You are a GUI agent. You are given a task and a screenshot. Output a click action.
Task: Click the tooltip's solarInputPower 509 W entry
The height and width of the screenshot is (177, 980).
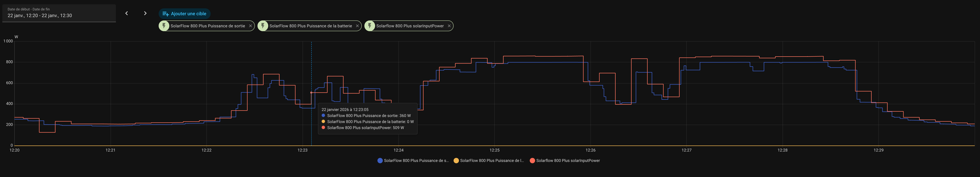pos(365,128)
